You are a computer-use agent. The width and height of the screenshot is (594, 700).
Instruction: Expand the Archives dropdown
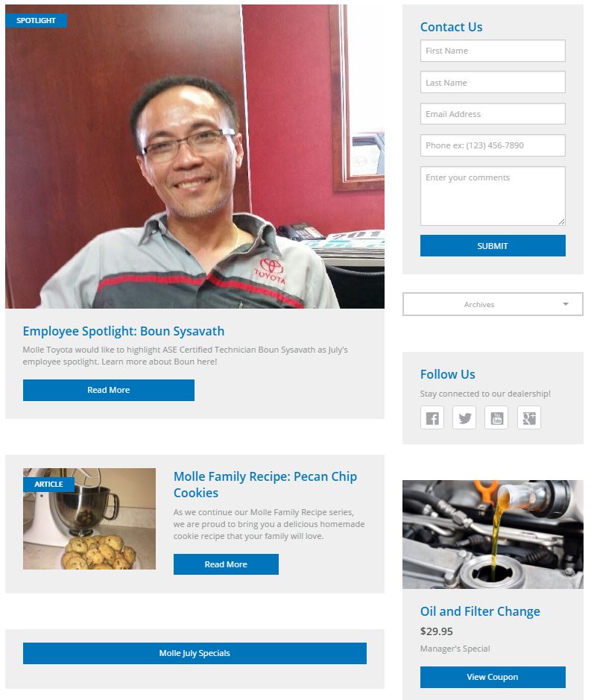click(493, 304)
